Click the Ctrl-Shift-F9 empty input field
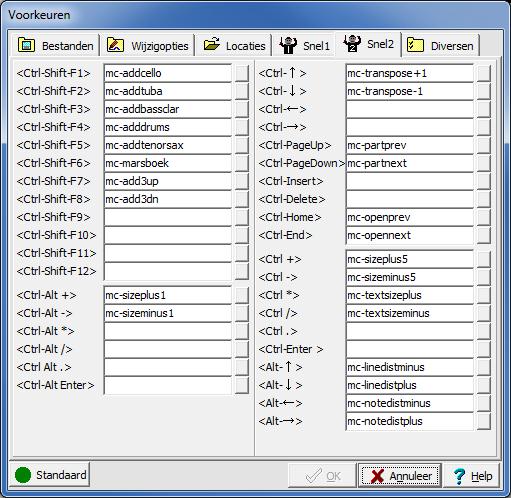The height and width of the screenshot is (498, 511). coord(168,217)
